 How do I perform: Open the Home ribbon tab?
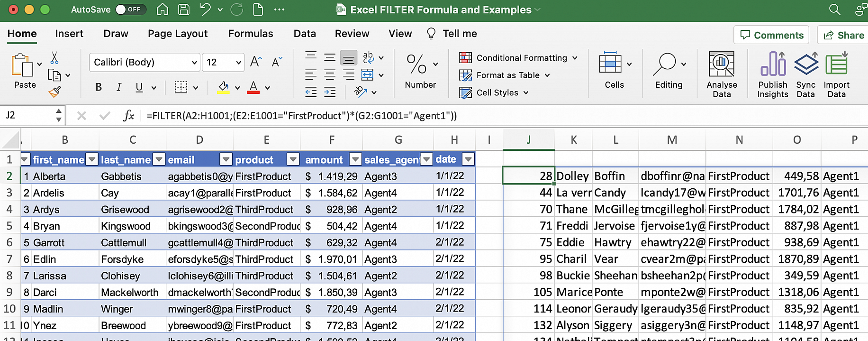(x=22, y=34)
